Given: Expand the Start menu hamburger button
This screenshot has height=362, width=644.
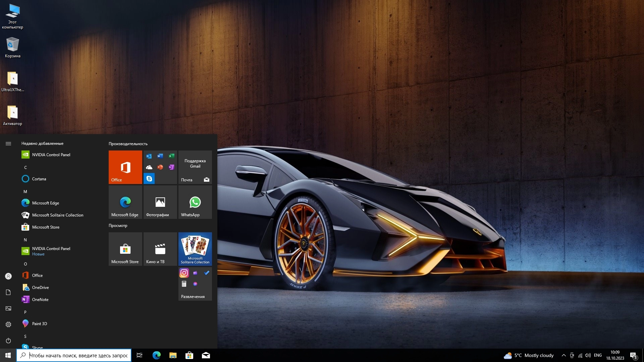Looking at the screenshot, I should (8, 143).
